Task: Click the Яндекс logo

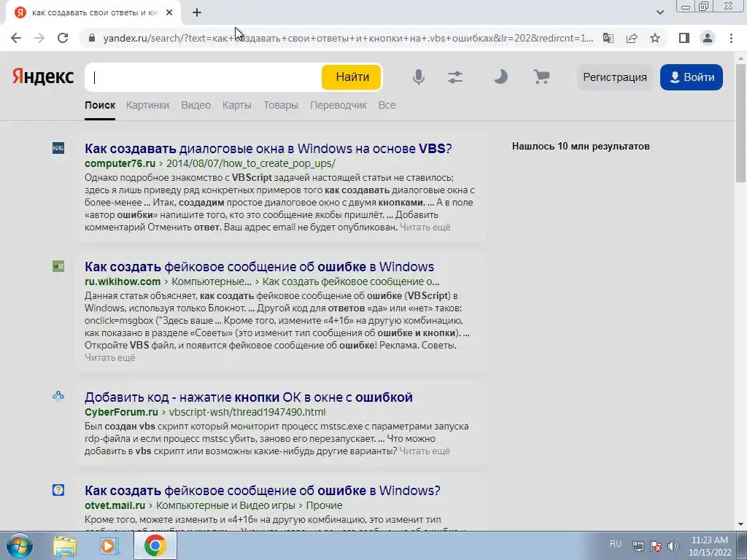Action: coord(43,77)
